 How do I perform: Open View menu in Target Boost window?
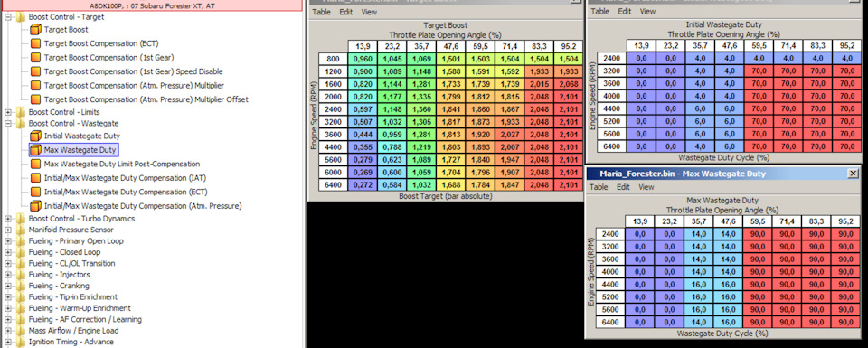click(x=369, y=12)
